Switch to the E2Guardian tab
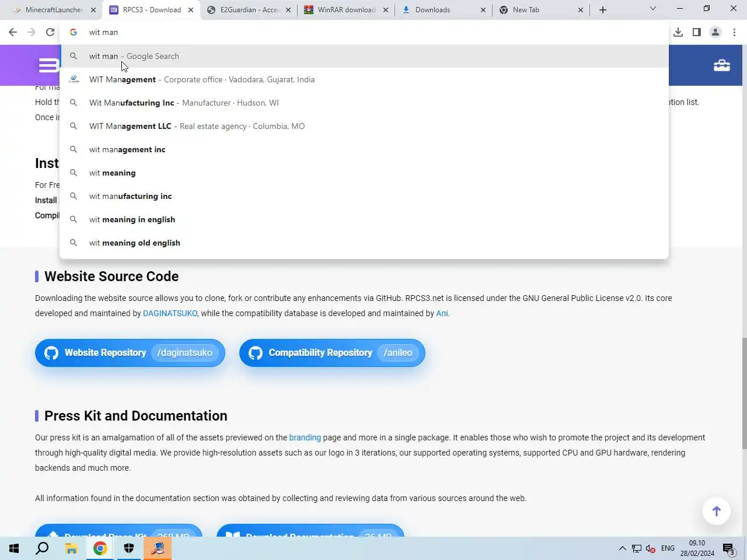Image resolution: width=747 pixels, height=560 pixels. (249, 10)
